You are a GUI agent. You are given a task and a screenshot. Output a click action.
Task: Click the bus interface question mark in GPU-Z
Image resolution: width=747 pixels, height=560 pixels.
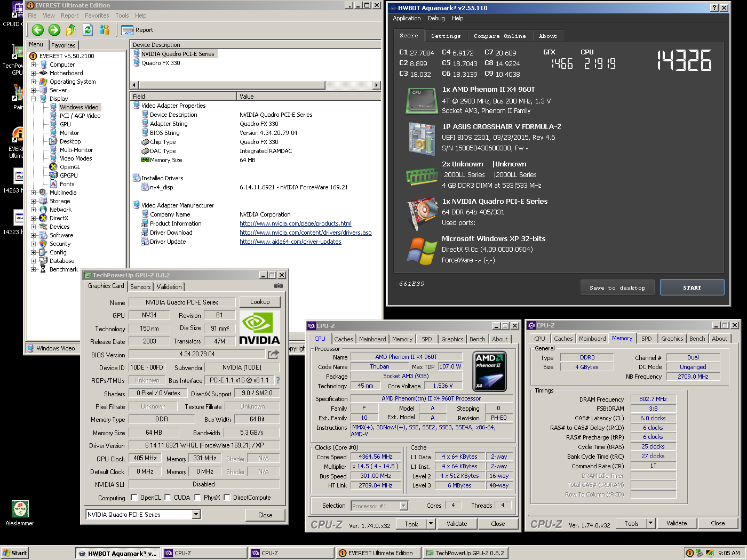[278, 380]
